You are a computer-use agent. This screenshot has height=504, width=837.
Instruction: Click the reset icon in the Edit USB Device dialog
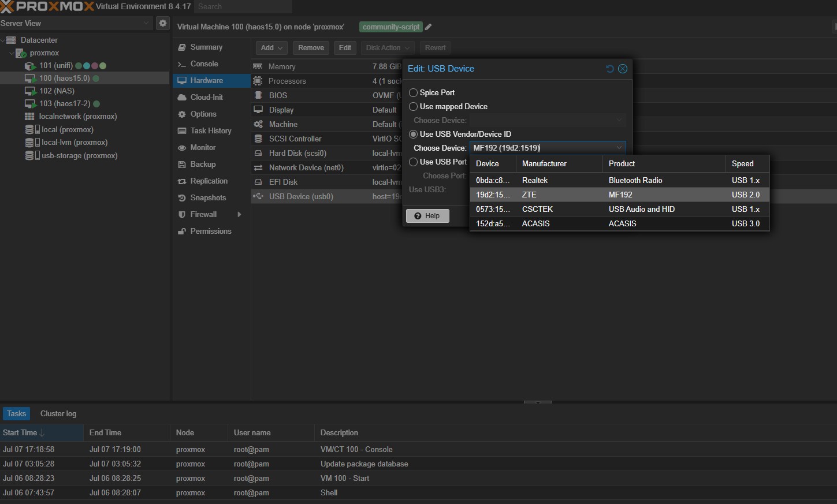coord(609,69)
